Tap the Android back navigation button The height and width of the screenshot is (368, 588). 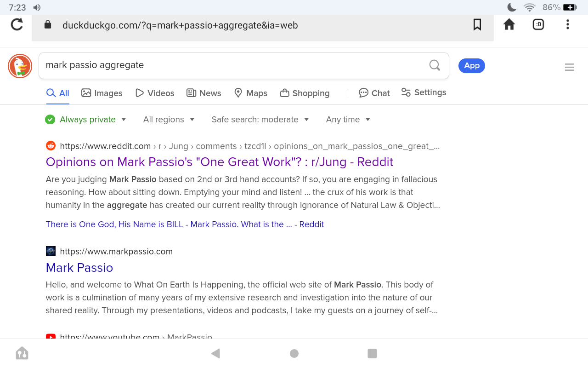click(x=215, y=353)
